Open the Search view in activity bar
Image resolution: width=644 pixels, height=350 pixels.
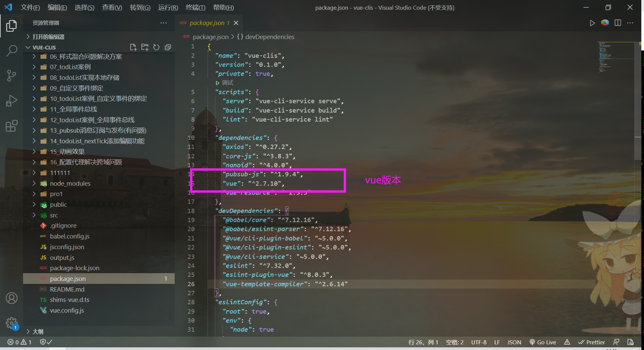pos(11,51)
